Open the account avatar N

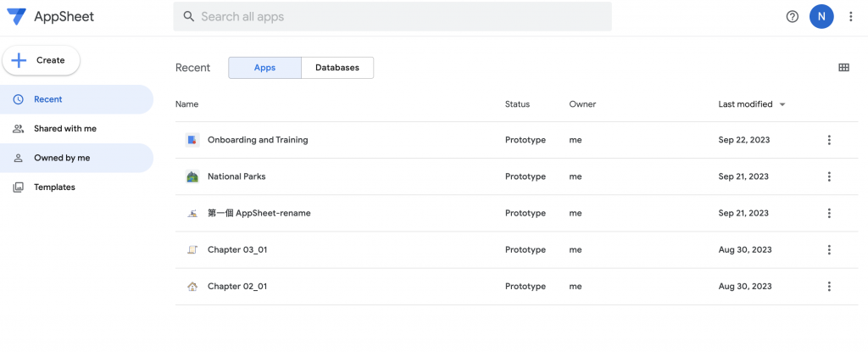click(x=821, y=16)
